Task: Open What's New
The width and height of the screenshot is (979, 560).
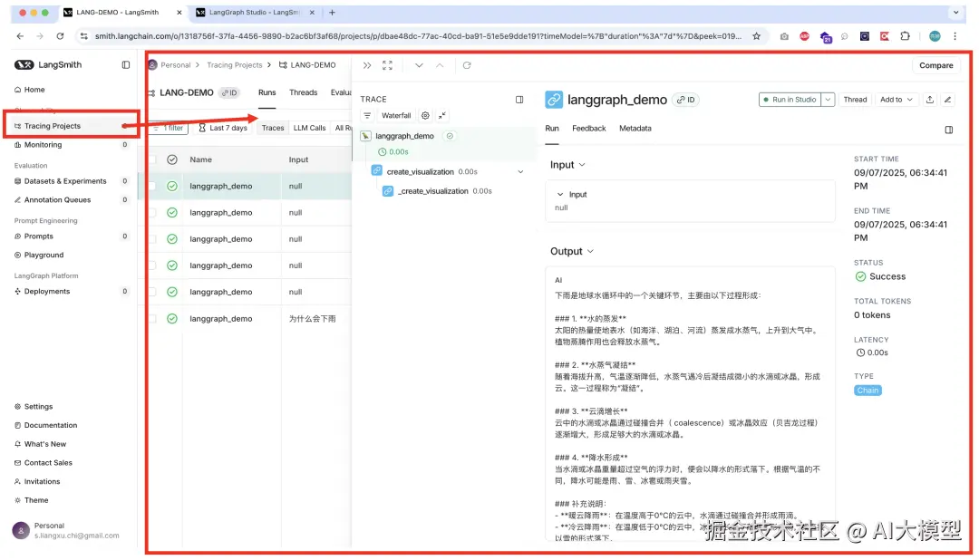Action: [44, 444]
